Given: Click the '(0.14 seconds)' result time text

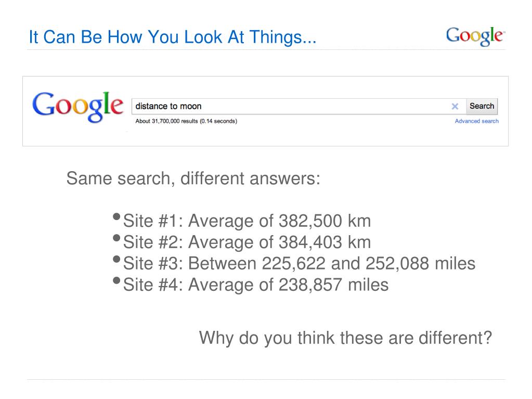Looking at the screenshot, I should 218,121.
